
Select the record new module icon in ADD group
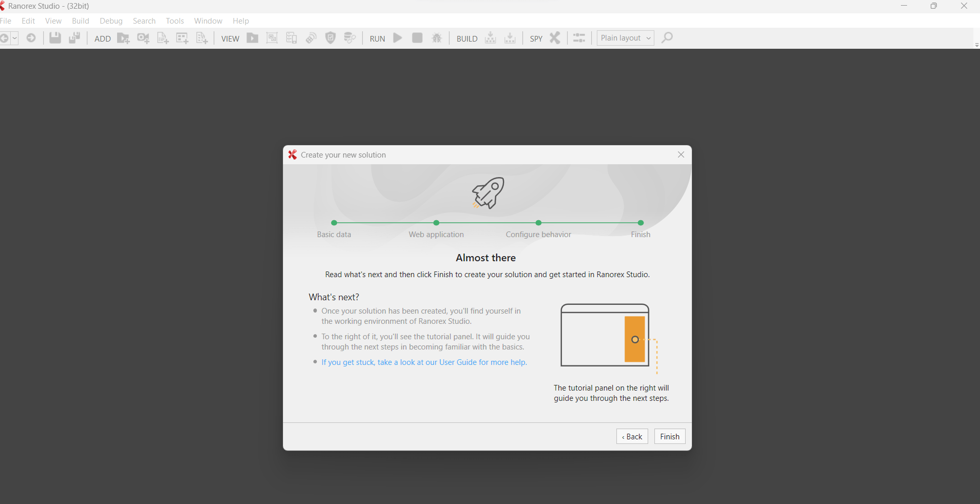pos(143,37)
